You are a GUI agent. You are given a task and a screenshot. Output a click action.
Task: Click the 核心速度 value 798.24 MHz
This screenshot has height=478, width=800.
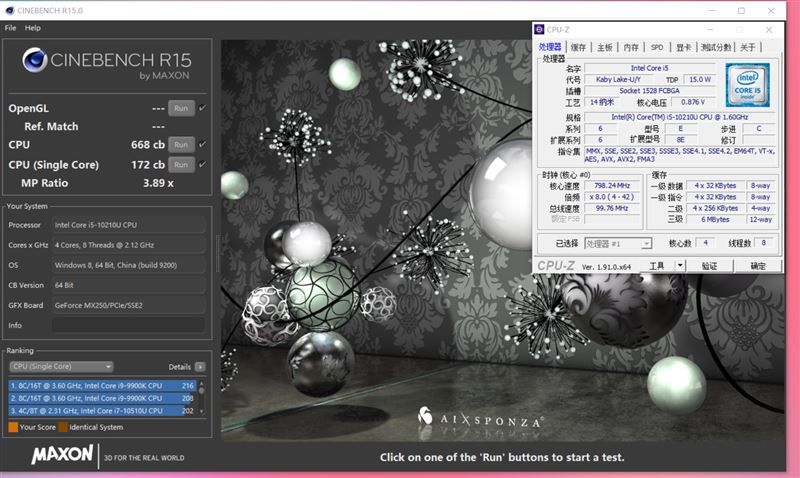(612, 186)
